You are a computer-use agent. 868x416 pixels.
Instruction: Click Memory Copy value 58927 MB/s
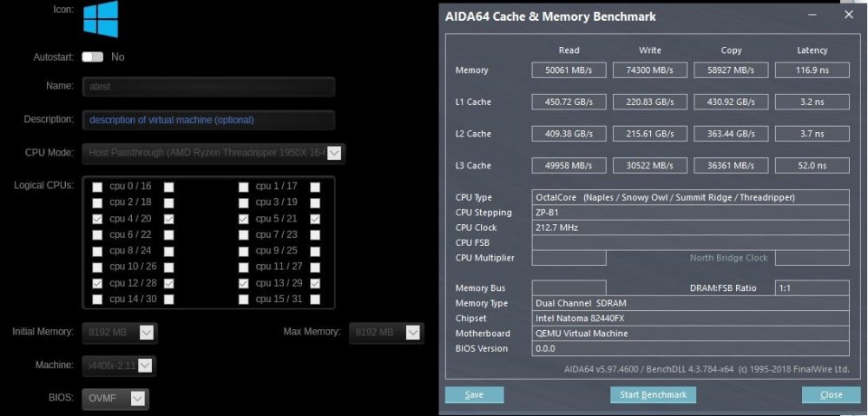click(731, 70)
